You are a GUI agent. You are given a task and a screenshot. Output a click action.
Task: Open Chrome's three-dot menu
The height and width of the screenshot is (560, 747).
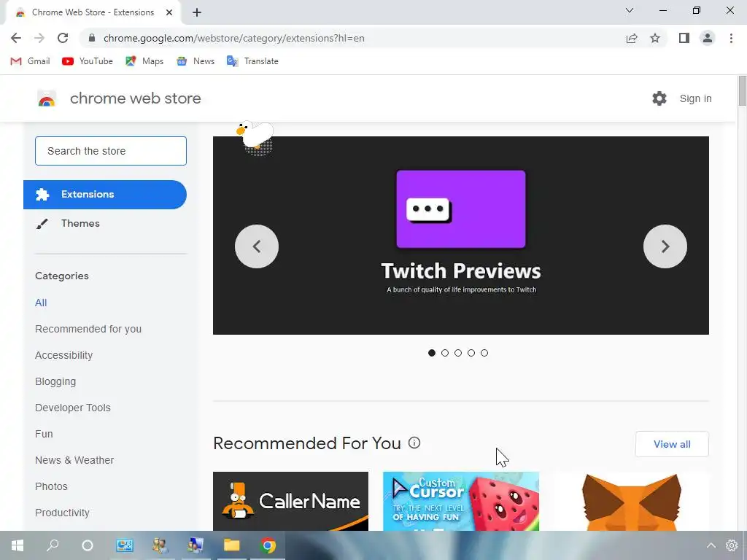731,38
